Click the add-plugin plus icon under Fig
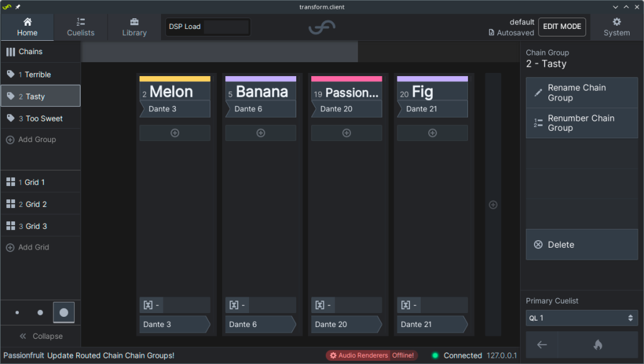Viewport: 644px width, 364px height. tap(433, 133)
